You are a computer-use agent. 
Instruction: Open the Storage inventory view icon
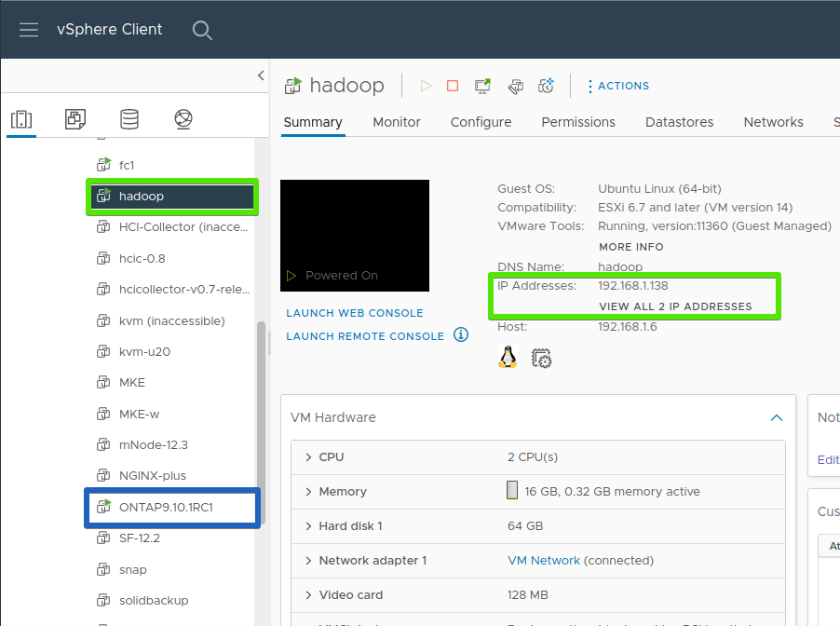pos(129,119)
